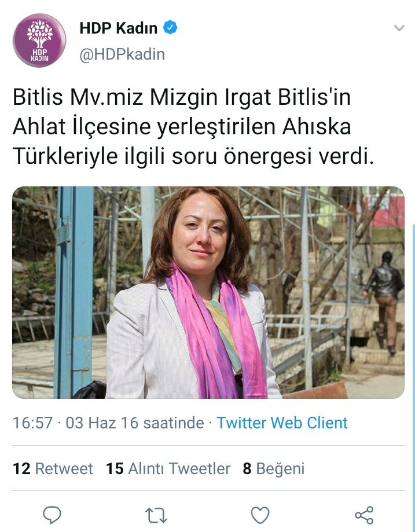
Task: Open the reply speech bubble icon
Action: (52, 515)
